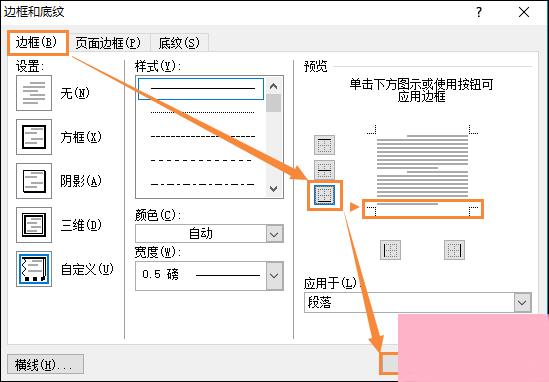Select the 方框(X) box border setting icon
Screen dimensions: 549x382
coord(34,137)
